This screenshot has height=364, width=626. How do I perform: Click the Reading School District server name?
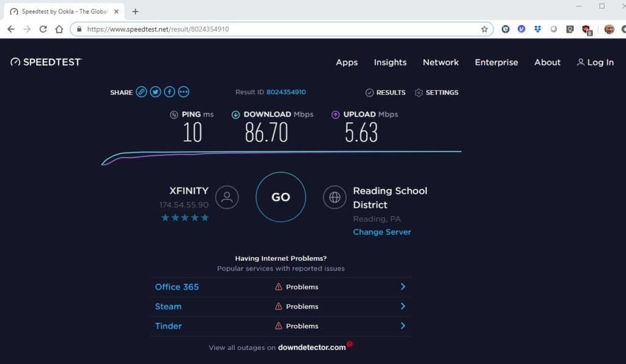pos(390,198)
